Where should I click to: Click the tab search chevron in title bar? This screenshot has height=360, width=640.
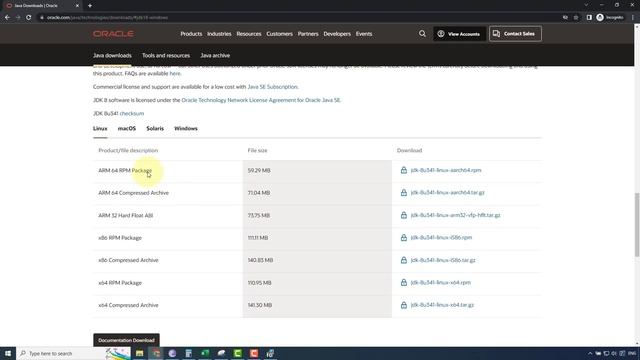(x=586, y=5)
